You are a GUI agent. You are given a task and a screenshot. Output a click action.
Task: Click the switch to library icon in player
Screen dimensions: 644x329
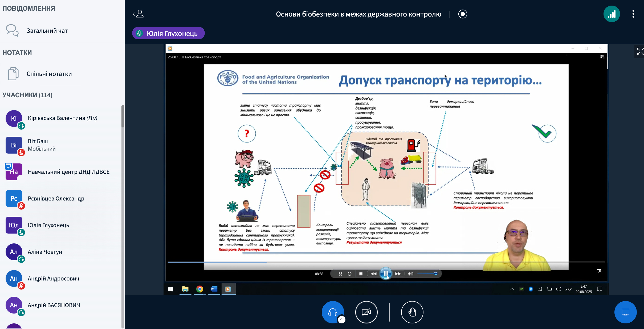[602, 57]
